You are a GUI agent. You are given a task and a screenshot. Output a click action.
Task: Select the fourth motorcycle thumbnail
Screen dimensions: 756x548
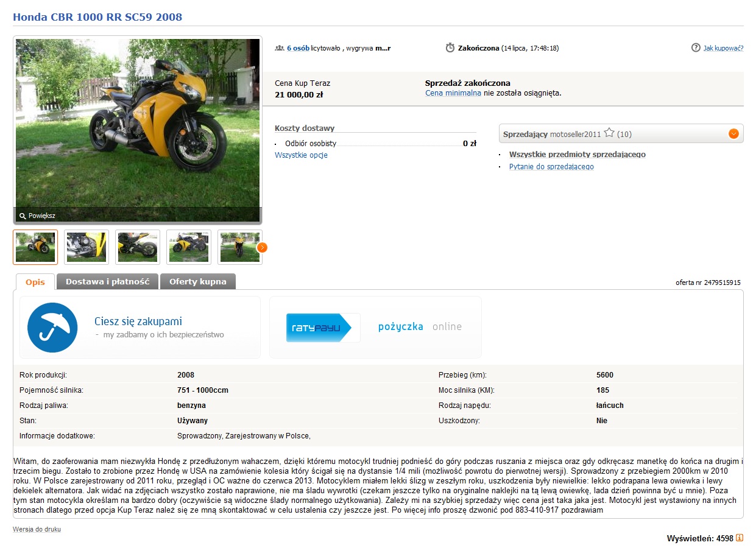tap(189, 247)
